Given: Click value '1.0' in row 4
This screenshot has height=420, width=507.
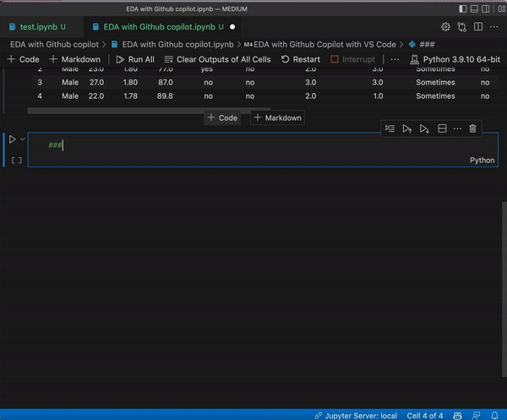Looking at the screenshot, I should (x=378, y=96).
